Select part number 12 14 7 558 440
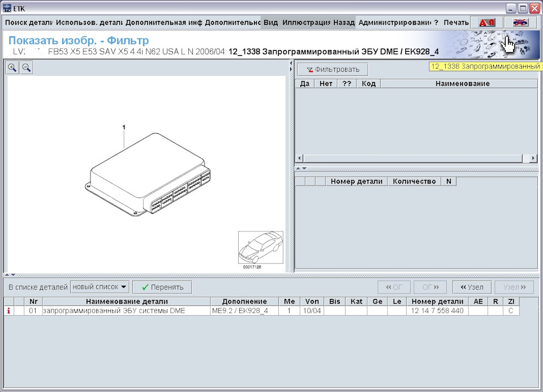The height and width of the screenshot is (392, 543). (x=437, y=311)
